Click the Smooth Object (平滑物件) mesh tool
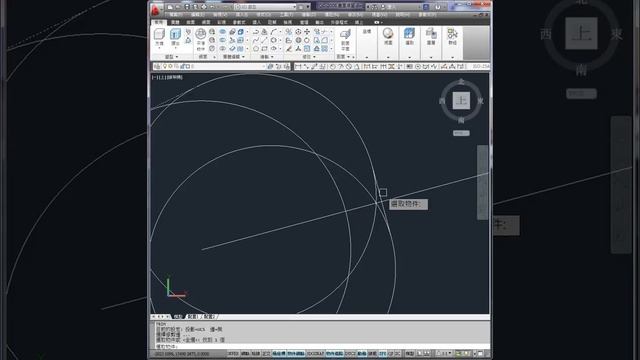 click(x=200, y=39)
